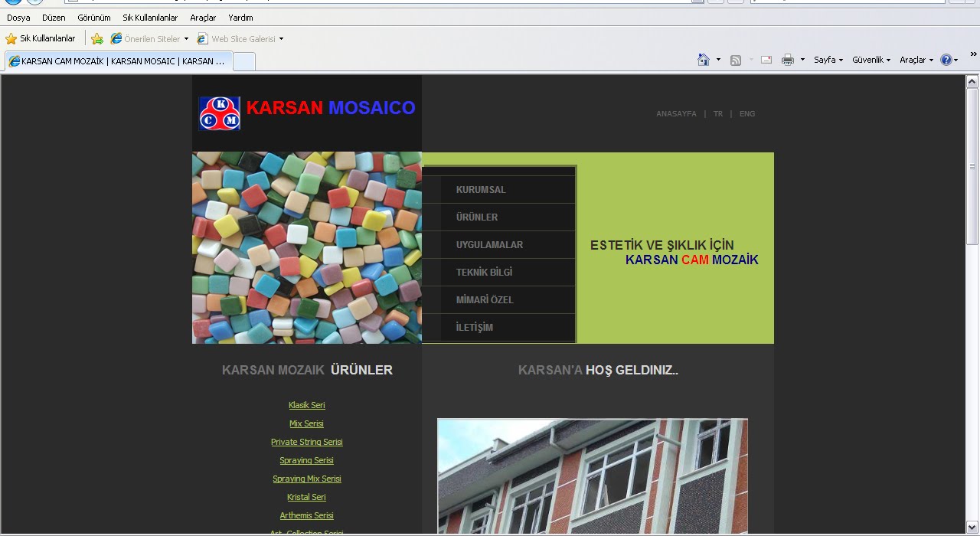Switch site language to ENG

(747, 114)
